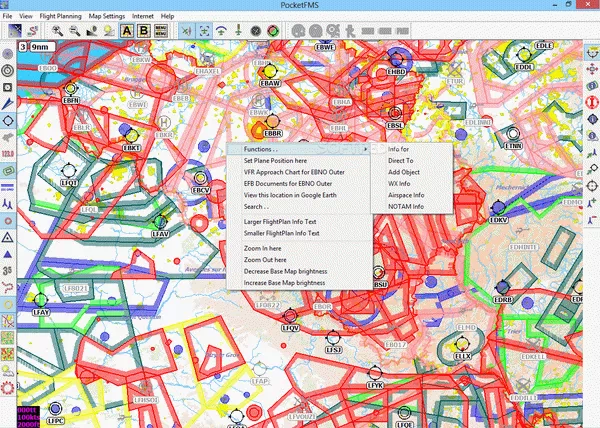Screen dimensions: 600x428
Task: Click the 9nm scale label on the map
Action: pos(42,47)
